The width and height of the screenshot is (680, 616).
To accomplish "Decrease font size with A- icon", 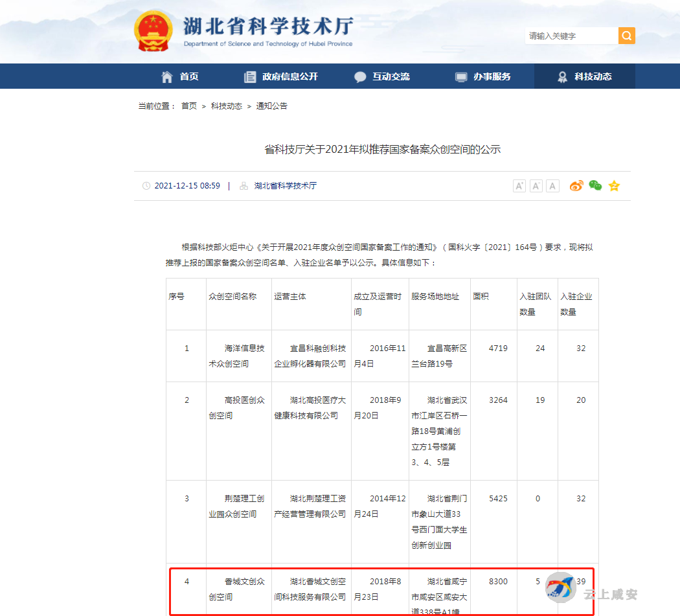I will click(x=536, y=186).
